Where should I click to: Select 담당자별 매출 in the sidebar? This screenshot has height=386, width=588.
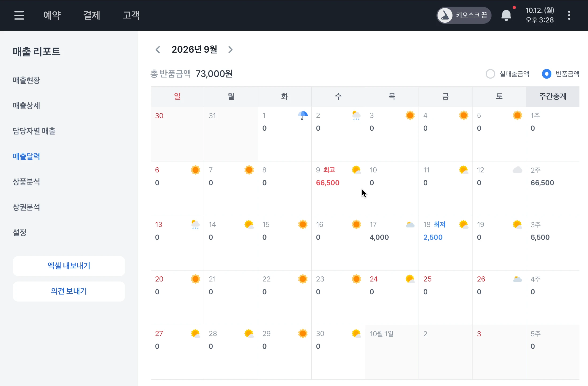34,131
